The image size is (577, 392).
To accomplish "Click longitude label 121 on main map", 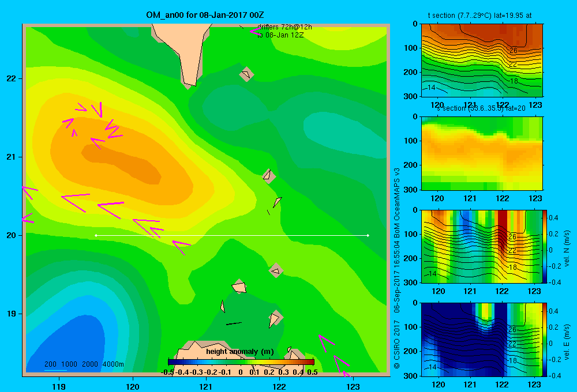I will 206,386.
